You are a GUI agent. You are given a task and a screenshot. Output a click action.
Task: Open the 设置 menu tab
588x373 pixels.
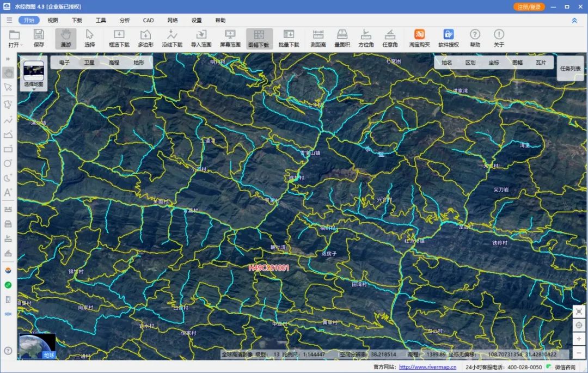[x=197, y=20]
